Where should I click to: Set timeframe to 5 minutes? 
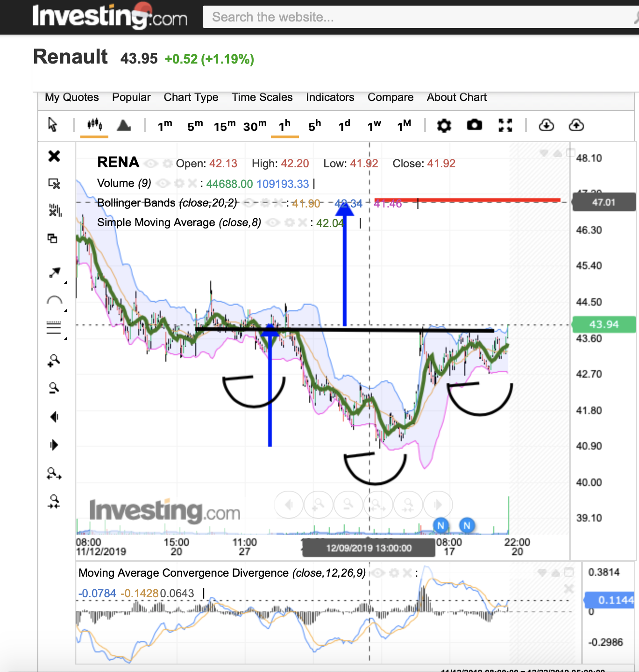[195, 126]
